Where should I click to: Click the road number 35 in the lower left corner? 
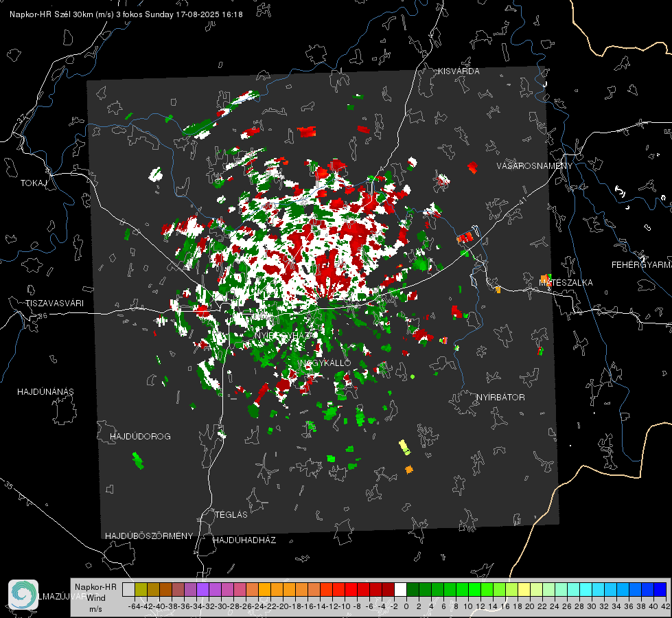click(x=8, y=486)
